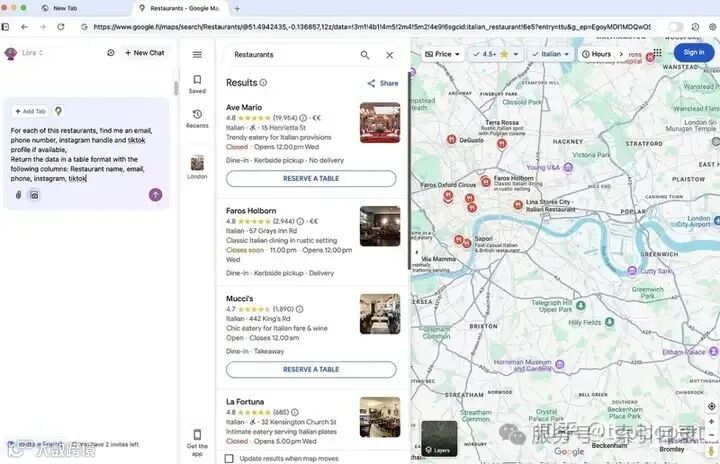Screen dimensions: 720x464
Task: Share the results list
Action: [x=383, y=83]
